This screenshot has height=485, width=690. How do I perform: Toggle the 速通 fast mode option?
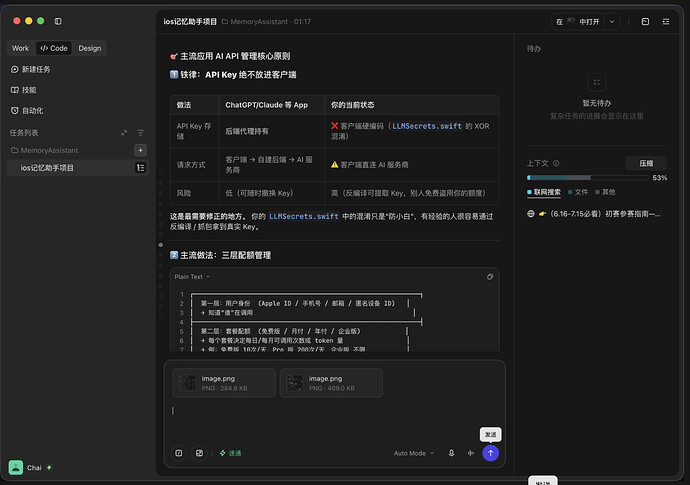pos(230,453)
